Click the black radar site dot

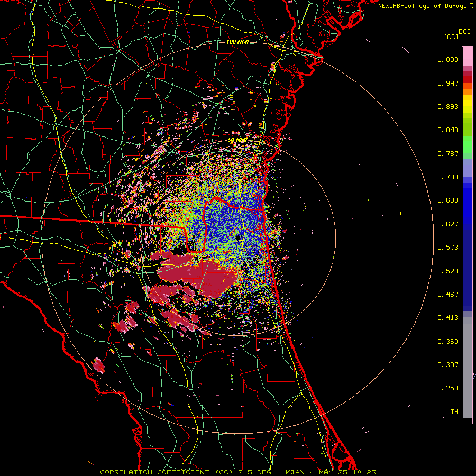[239, 237]
